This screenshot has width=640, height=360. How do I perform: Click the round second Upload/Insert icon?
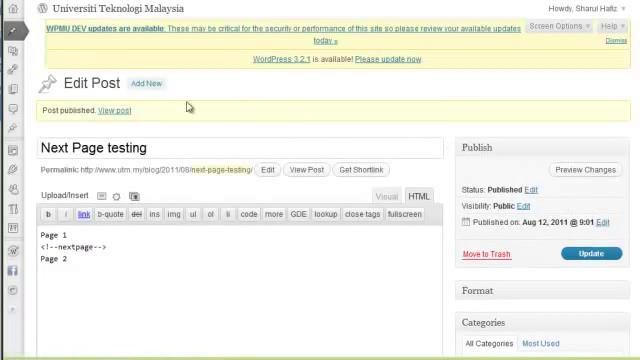click(116, 197)
